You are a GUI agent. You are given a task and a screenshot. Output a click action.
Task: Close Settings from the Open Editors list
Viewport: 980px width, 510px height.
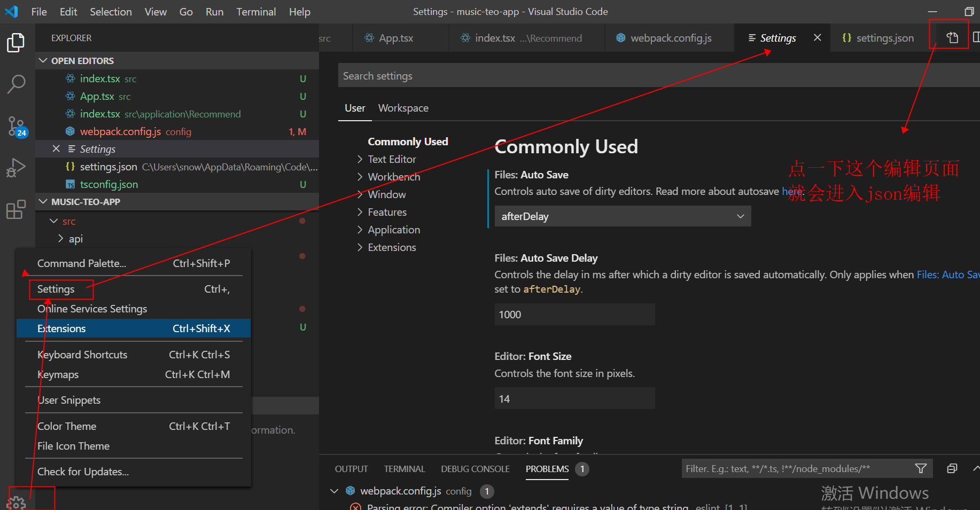pyautogui.click(x=56, y=148)
